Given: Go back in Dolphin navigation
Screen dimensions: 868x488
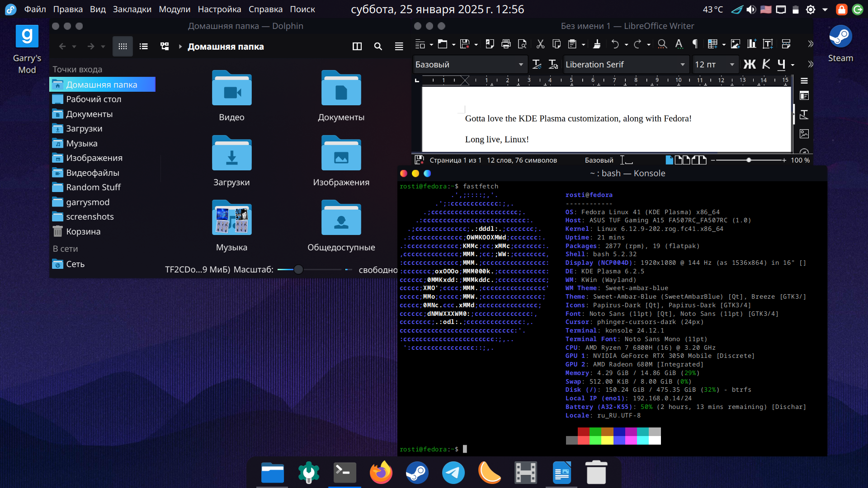Looking at the screenshot, I should point(62,46).
